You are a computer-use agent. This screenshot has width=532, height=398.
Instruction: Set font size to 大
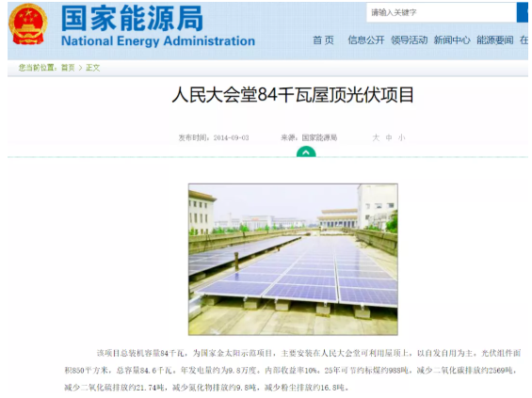(376, 137)
